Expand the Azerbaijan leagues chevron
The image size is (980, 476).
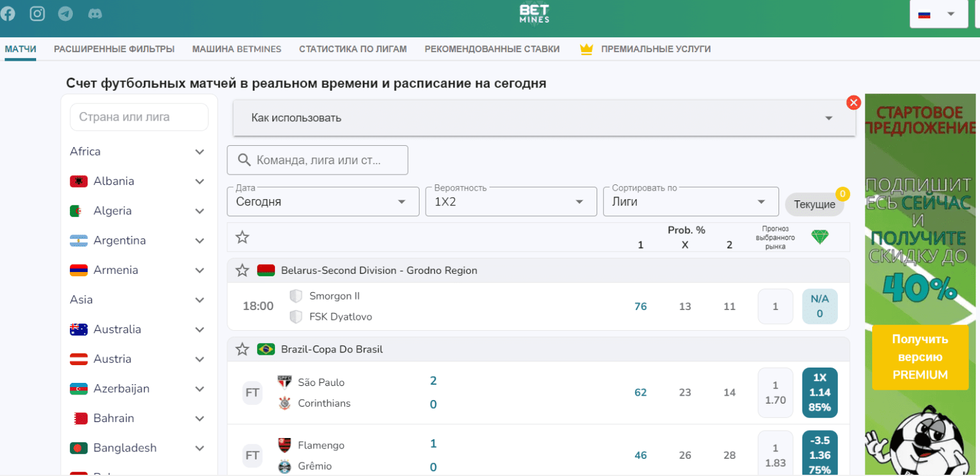pyautogui.click(x=200, y=389)
